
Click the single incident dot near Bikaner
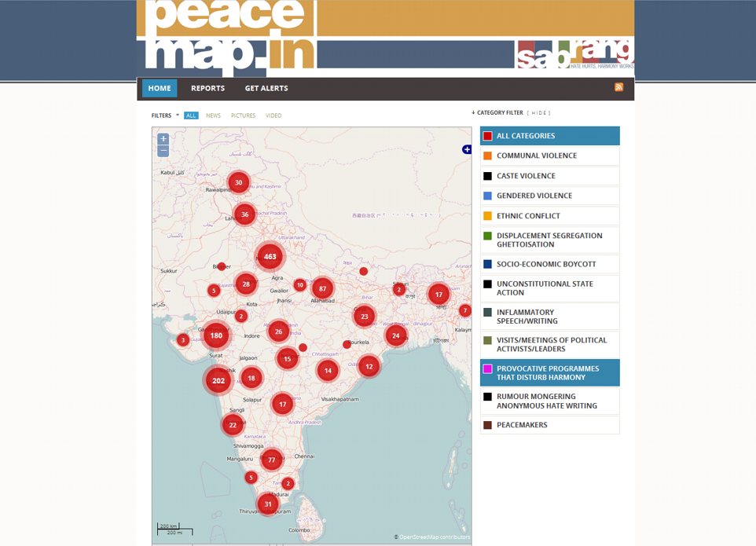(222, 266)
